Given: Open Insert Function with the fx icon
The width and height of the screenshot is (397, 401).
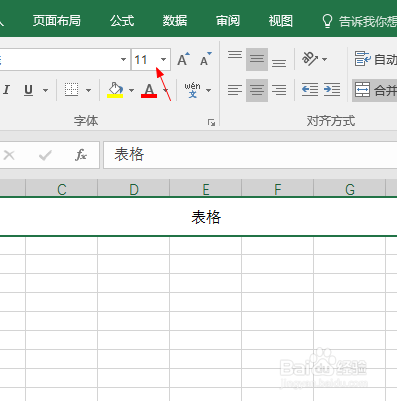Looking at the screenshot, I should (x=81, y=155).
